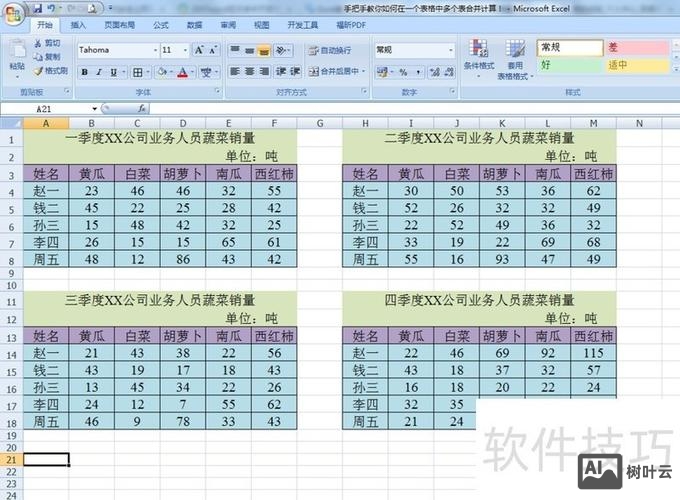Click the Name Box showing A21
Image resolution: width=680 pixels, height=500 pixels.
[45, 109]
